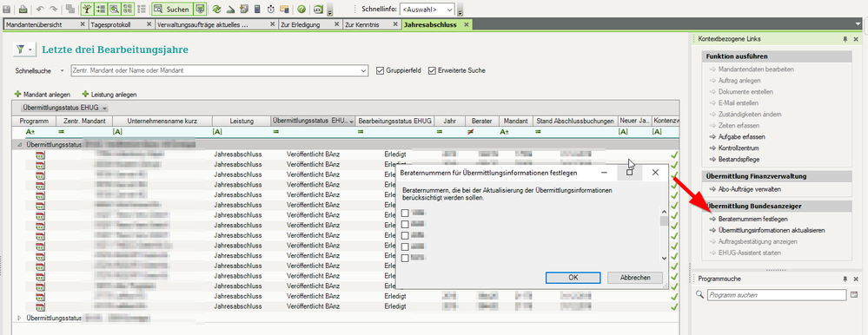Viewport: 868px width, 335px height.
Task: Pin the Programmsuche panel
Action: click(x=845, y=279)
